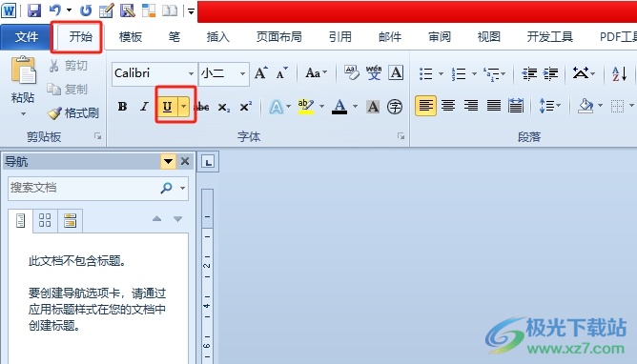
Task: Click the Save disk icon in quick access toolbar
Action: pyautogui.click(x=34, y=10)
